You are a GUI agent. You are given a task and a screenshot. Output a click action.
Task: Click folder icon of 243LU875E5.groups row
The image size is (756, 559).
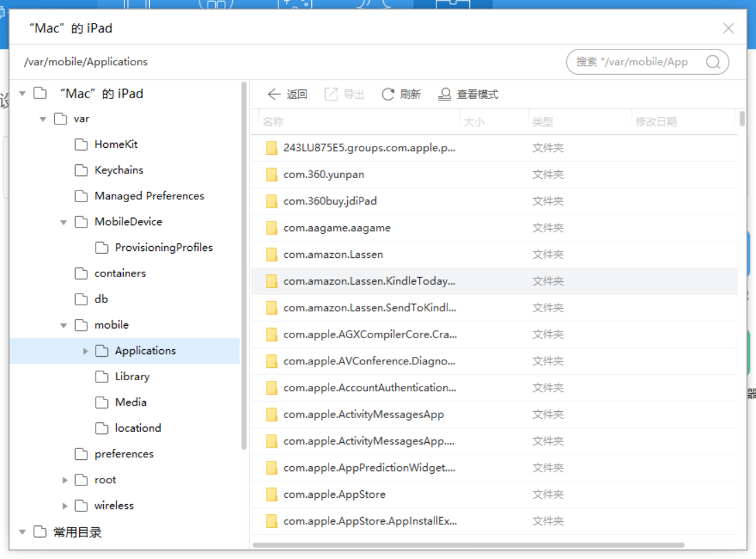click(272, 148)
